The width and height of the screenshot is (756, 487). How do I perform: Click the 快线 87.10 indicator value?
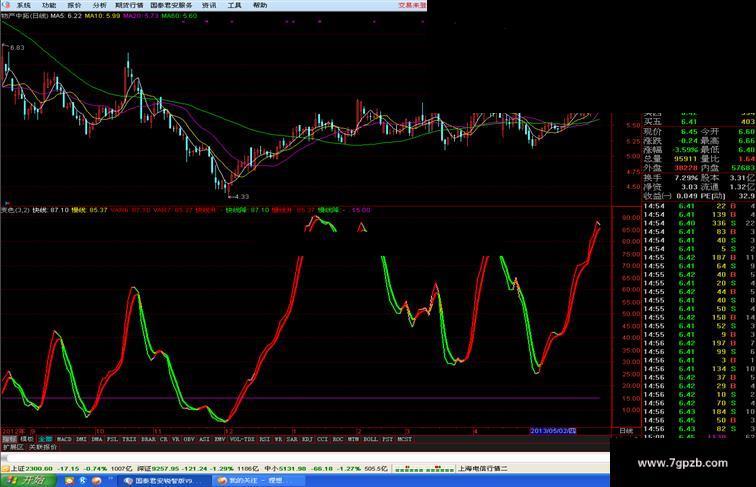50,210
